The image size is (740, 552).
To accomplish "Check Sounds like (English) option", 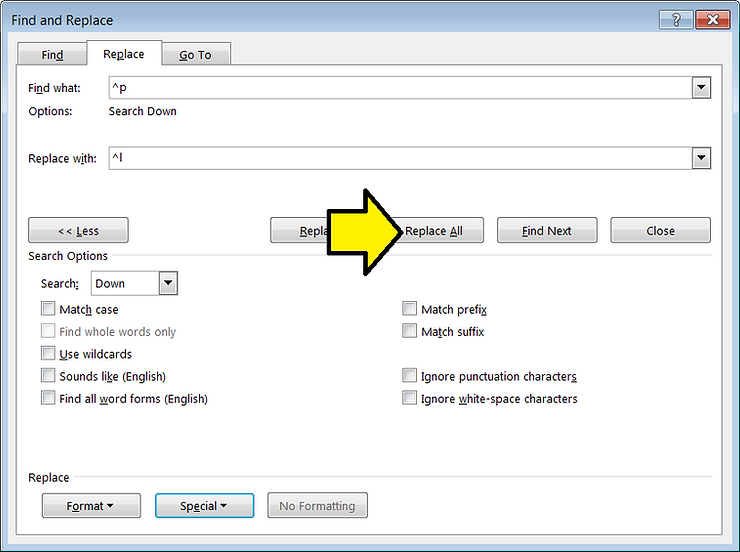I will click(x=48, y=376).
